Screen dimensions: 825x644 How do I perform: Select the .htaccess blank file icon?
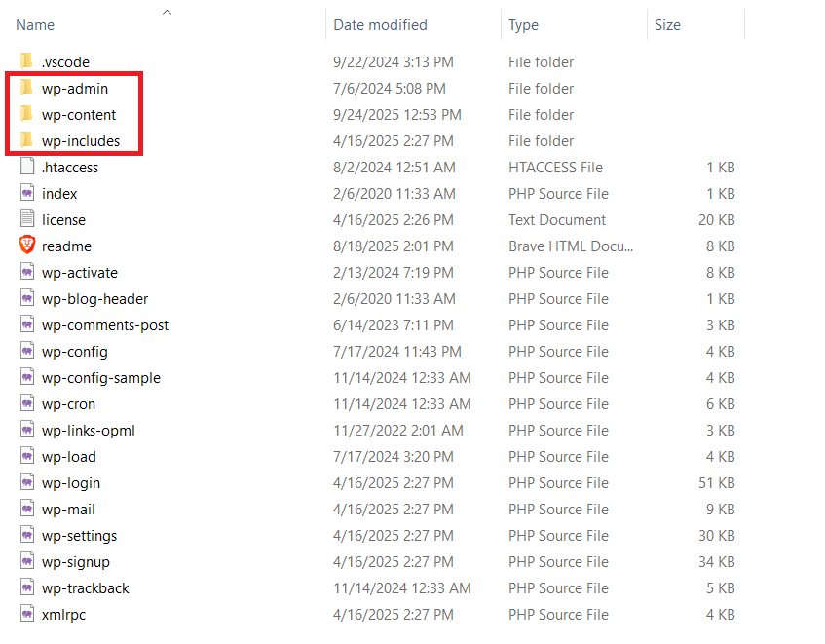[26, 168]
